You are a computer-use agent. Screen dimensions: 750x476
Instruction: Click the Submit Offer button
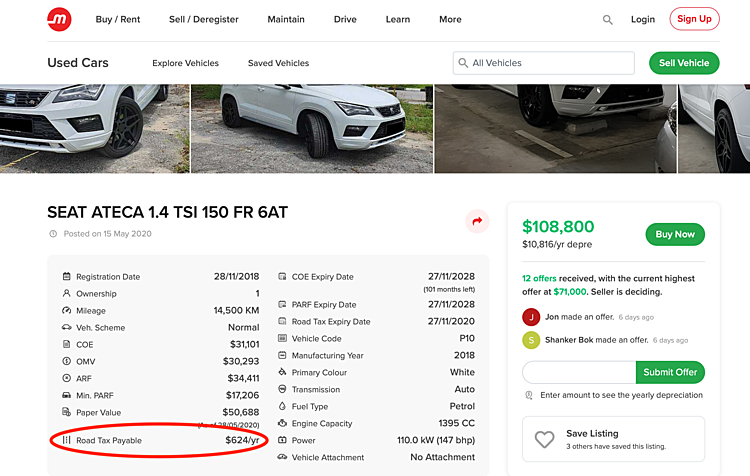point(670,372)
